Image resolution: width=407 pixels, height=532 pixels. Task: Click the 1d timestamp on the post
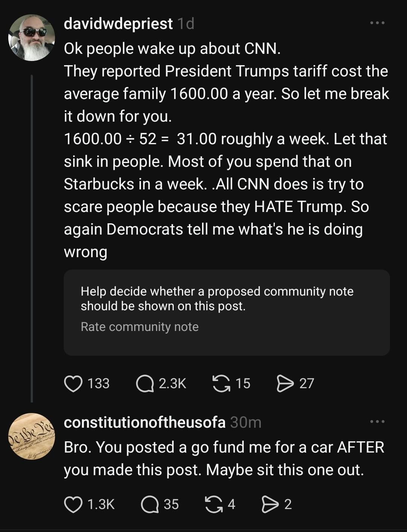pos(185,24)
